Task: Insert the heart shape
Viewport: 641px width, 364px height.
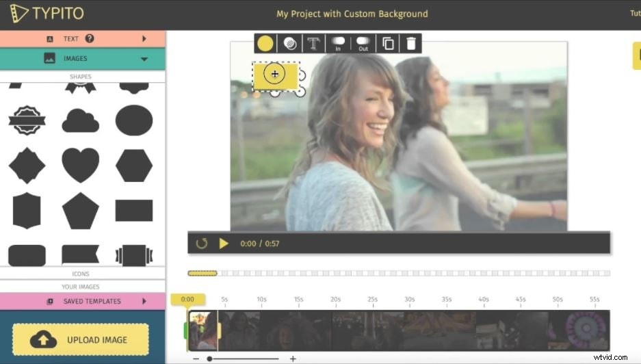Action: pos(81,165)
